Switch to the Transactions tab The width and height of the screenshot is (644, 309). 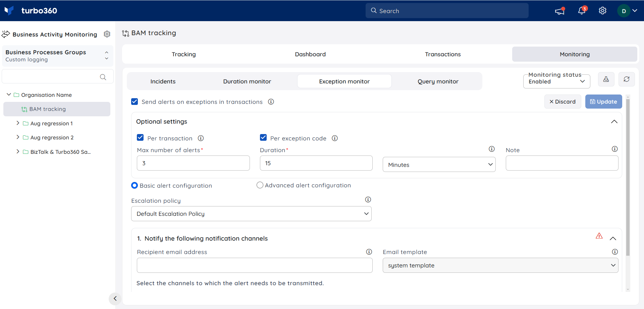(443, 54)
